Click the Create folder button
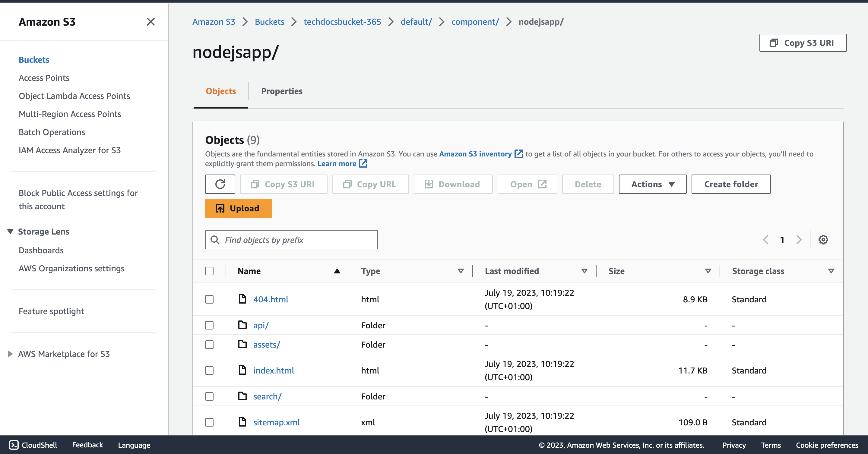This screenshot has height=454, width=868. tap(731, 184)
